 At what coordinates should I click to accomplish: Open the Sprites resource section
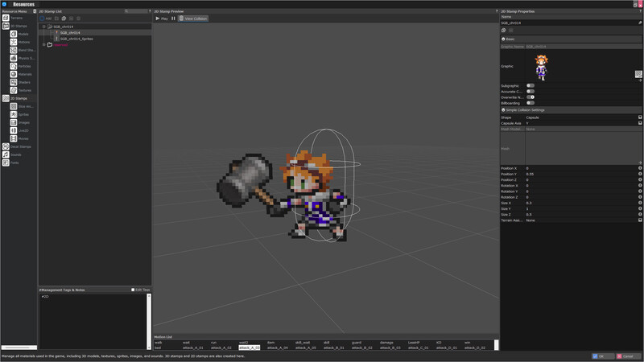(x=19, y=114)
